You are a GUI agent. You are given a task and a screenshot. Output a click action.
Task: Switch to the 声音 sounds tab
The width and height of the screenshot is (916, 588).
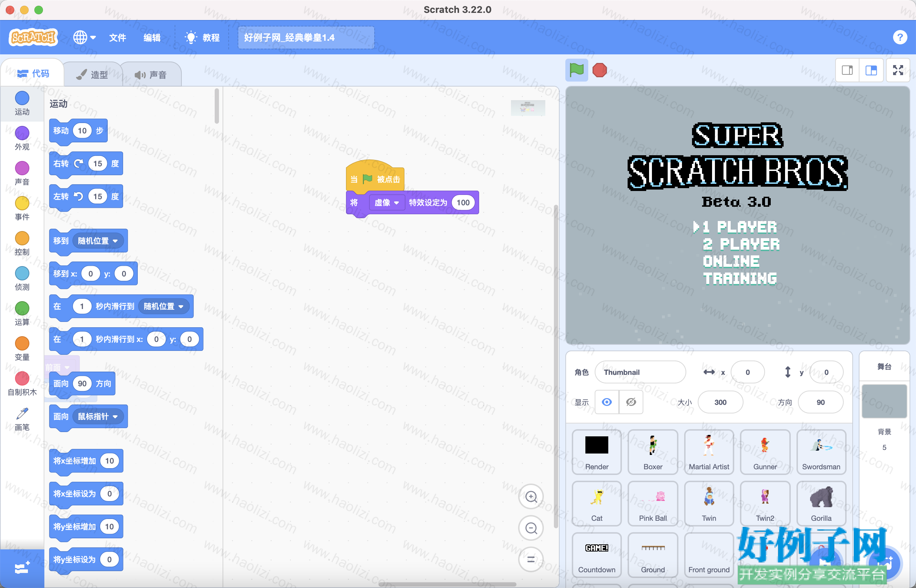coord(151,74)
